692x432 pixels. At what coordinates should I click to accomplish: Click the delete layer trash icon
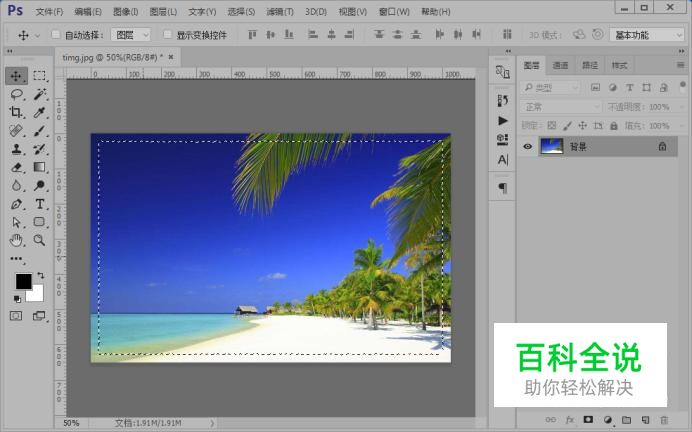(664, 419)
